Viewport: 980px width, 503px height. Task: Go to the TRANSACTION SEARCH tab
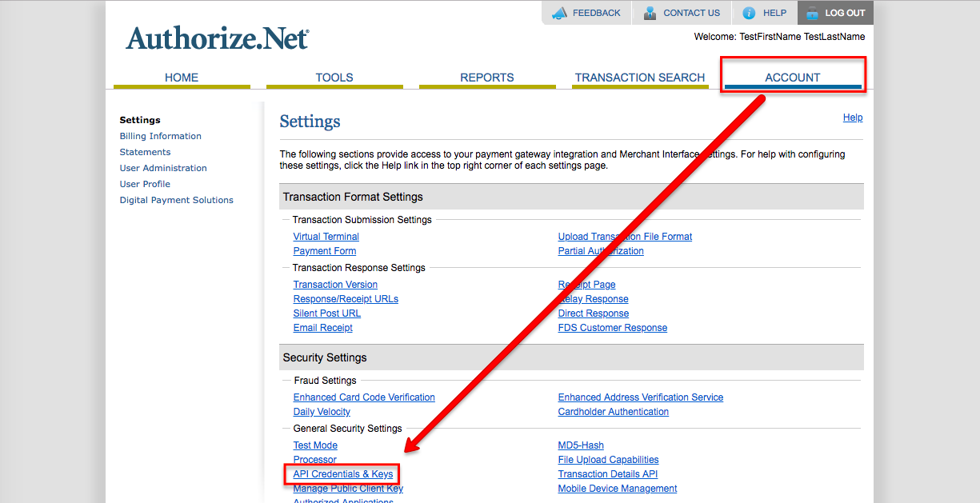click(640, 78)
